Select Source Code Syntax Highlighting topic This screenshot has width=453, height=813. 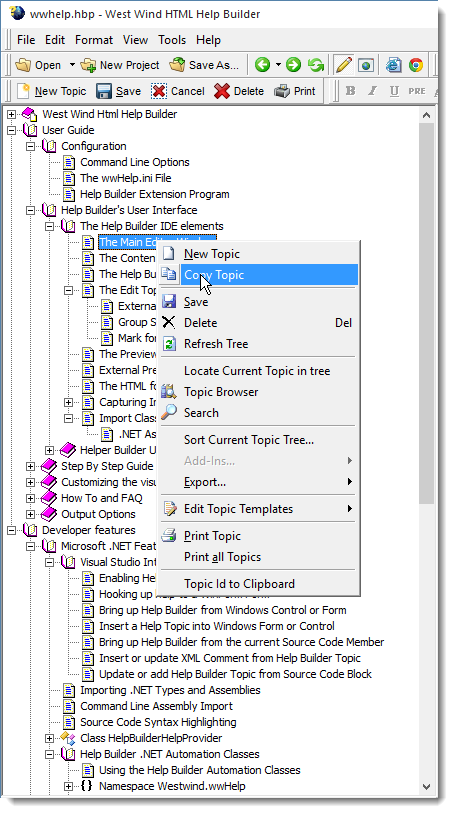click(158, 722)
